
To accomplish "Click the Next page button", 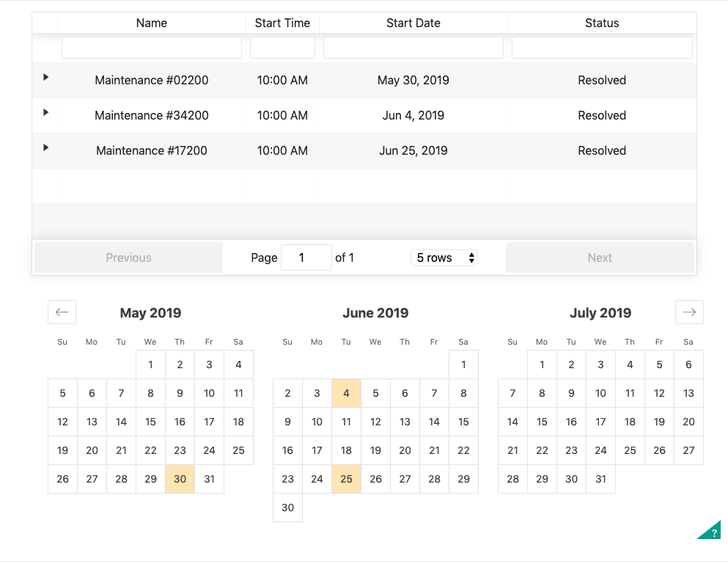I will point(600,257).
